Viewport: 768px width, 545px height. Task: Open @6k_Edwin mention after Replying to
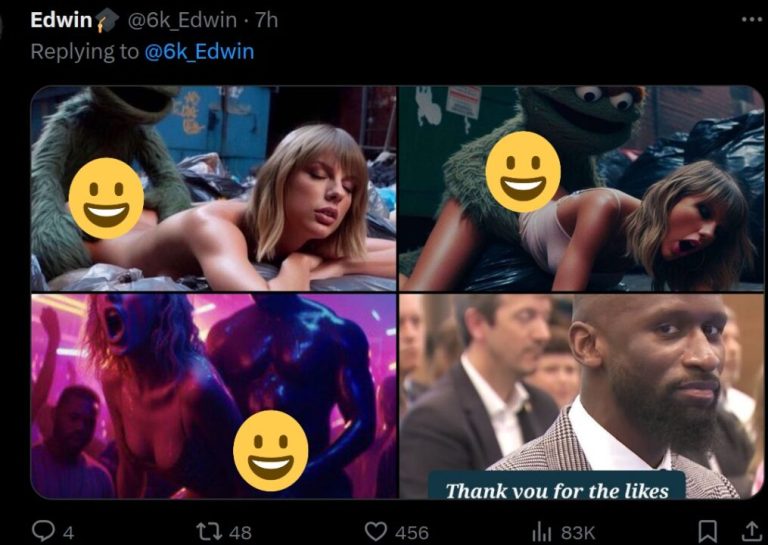pyautogui.click(x=199, y=51)
